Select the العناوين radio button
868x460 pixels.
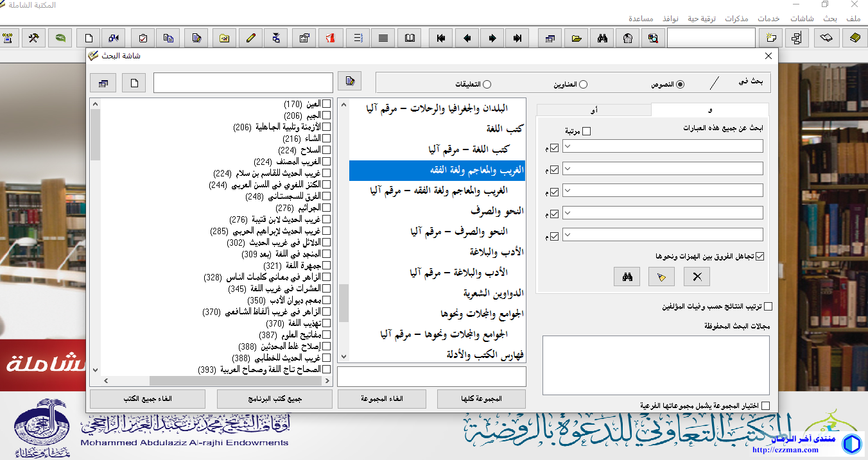pyautogui.click(x=583, y=84)
